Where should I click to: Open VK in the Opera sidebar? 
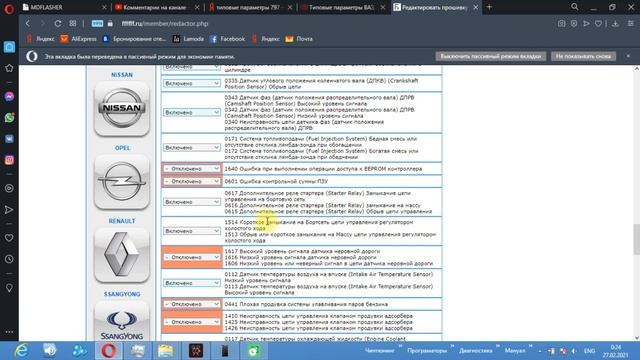(x=9, y=139)
